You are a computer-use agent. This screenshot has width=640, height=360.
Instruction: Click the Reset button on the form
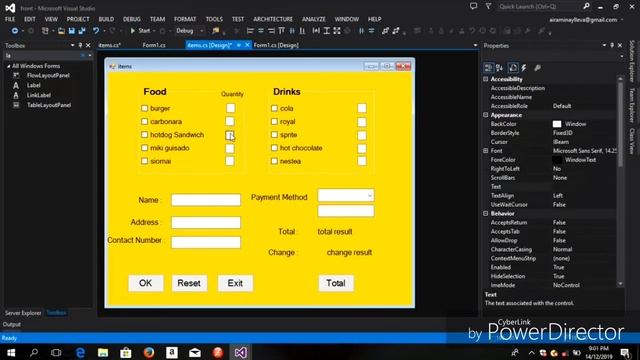tap(189, 283)
